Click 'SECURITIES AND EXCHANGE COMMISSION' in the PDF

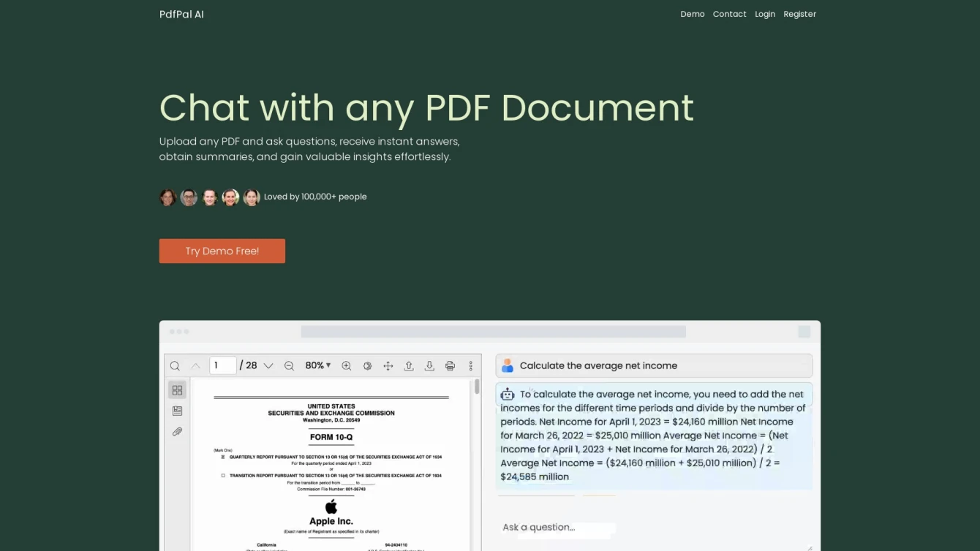tap(331, 413)
